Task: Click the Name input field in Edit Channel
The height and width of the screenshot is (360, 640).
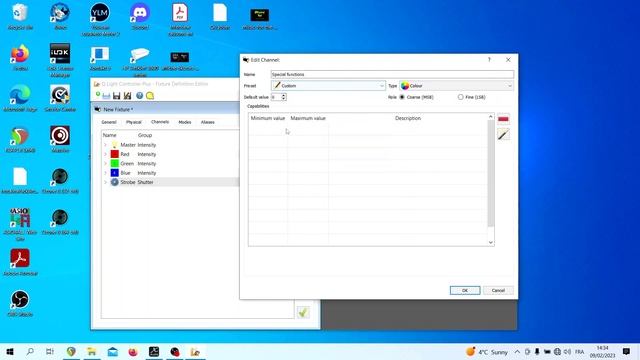Action: [x=392, y=74]
